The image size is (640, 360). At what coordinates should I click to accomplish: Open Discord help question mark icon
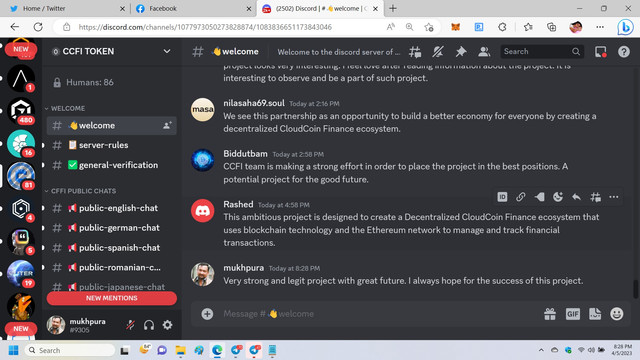tap(624, 52)
